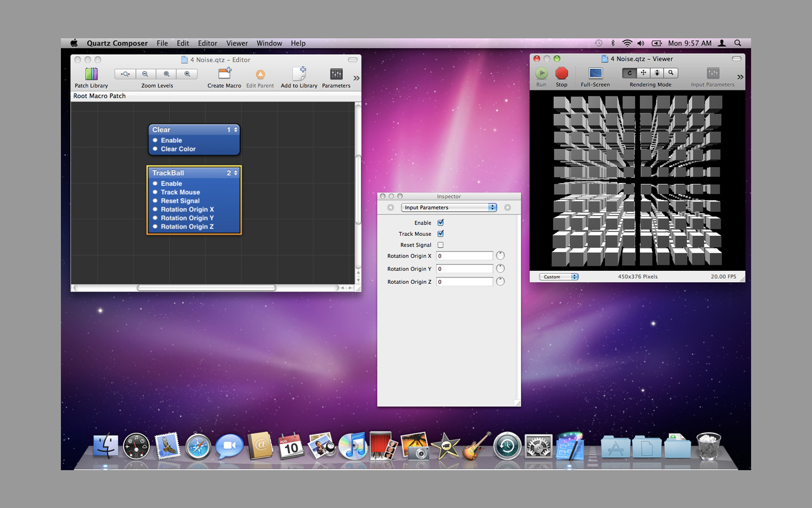Expand the Viewer toolbar overflow chevron
The image size is (812, 508).
pos(740,77)
